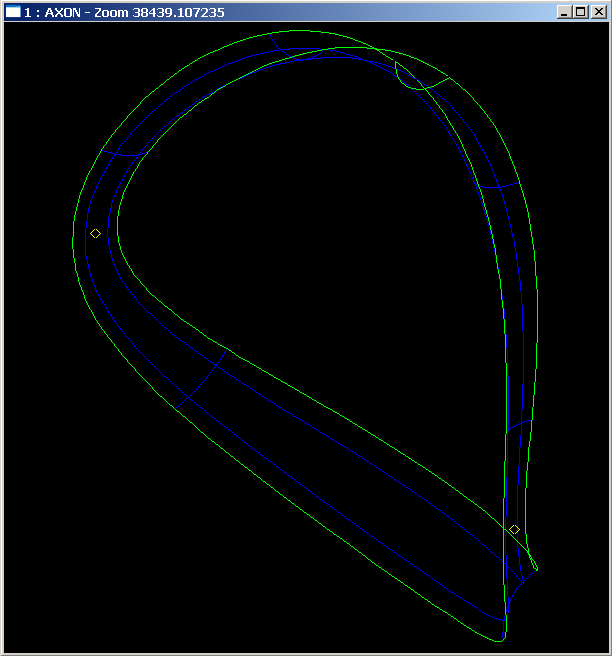Select the yellow diamond marker at lower right
This screenshot has width=612, height=656.
click(514, 529)
